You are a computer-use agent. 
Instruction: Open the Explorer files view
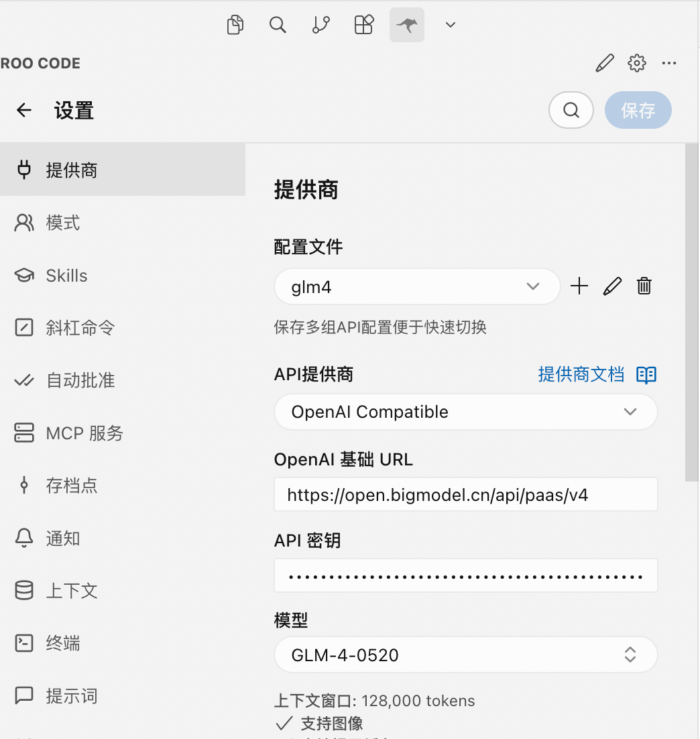(x=235, y=25)
